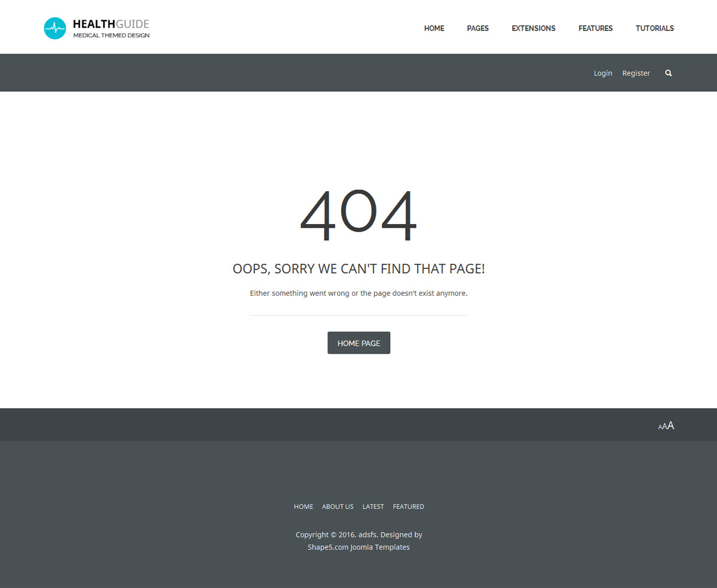Expand the Features menu

point(595,28)
